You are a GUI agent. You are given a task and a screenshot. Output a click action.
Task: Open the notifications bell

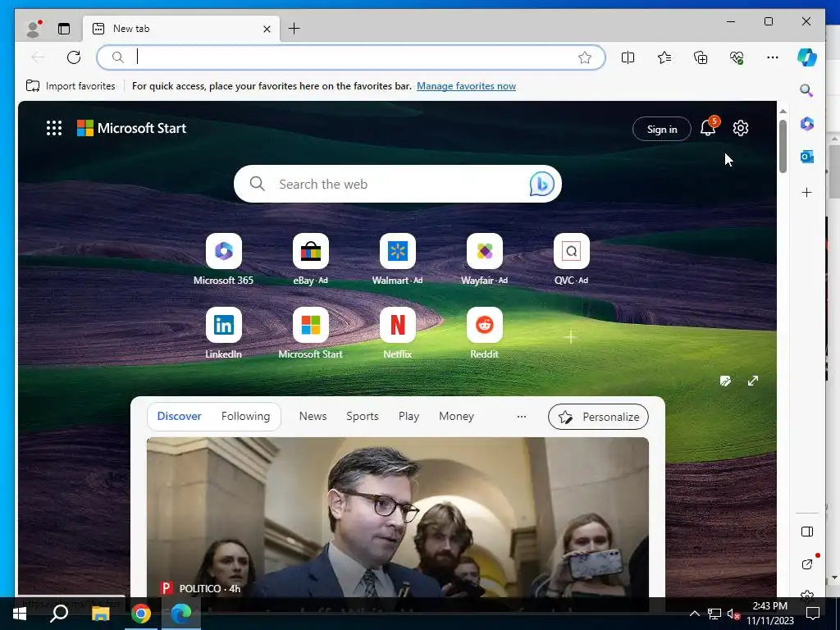tap(708, 127)
